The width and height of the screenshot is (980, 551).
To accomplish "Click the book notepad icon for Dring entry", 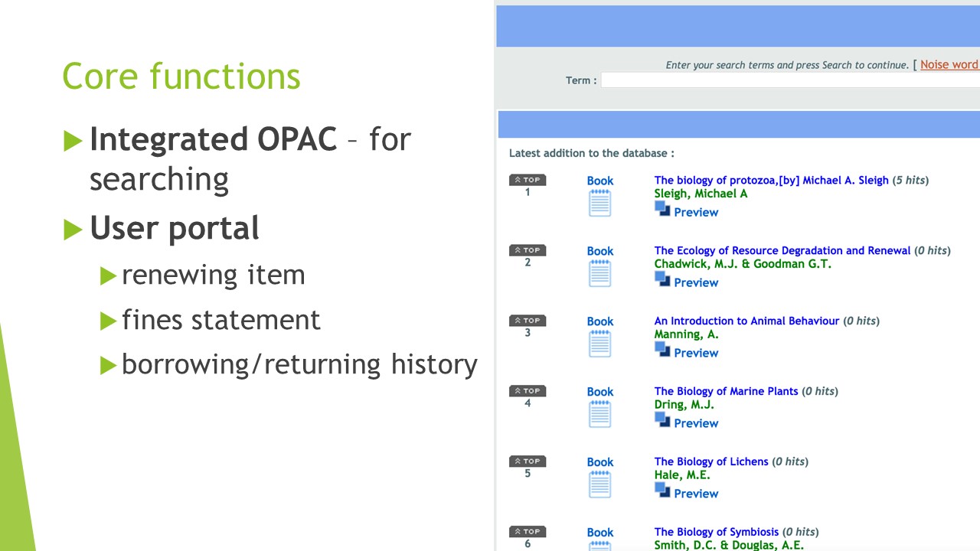I will tap(600, 415).
